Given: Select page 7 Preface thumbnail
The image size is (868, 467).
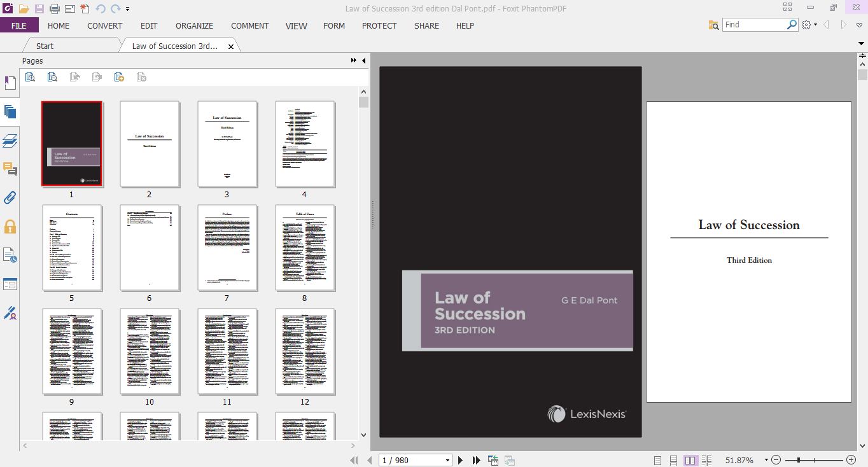Looking at the screenshot, I should coord(227,247).
